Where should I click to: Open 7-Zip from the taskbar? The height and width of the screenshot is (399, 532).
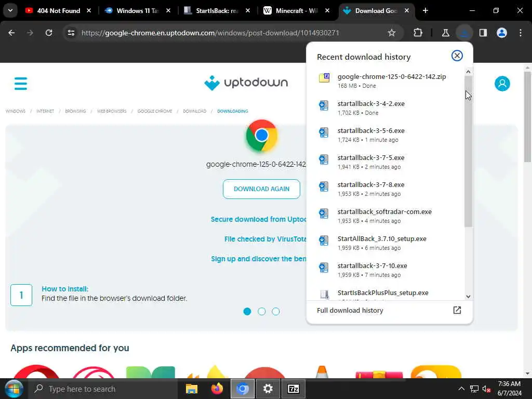click(294, 389)
